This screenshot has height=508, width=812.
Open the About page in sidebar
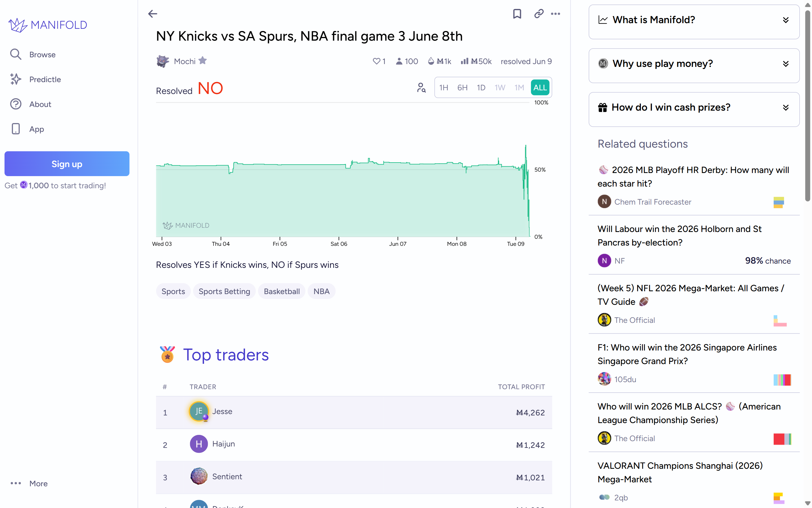[x=40, y=104]
